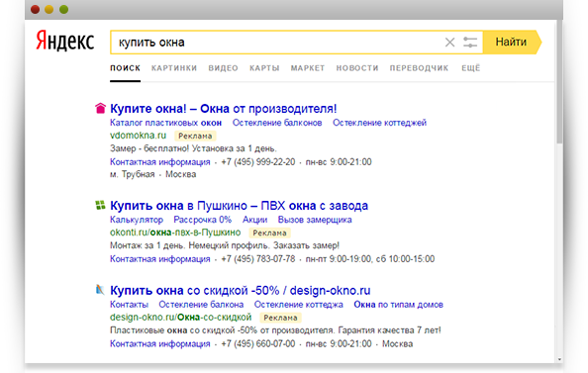Click Реклама label next to design-okno.ru
The height and width of the screenshot is (373, 588).
point(280,318)
